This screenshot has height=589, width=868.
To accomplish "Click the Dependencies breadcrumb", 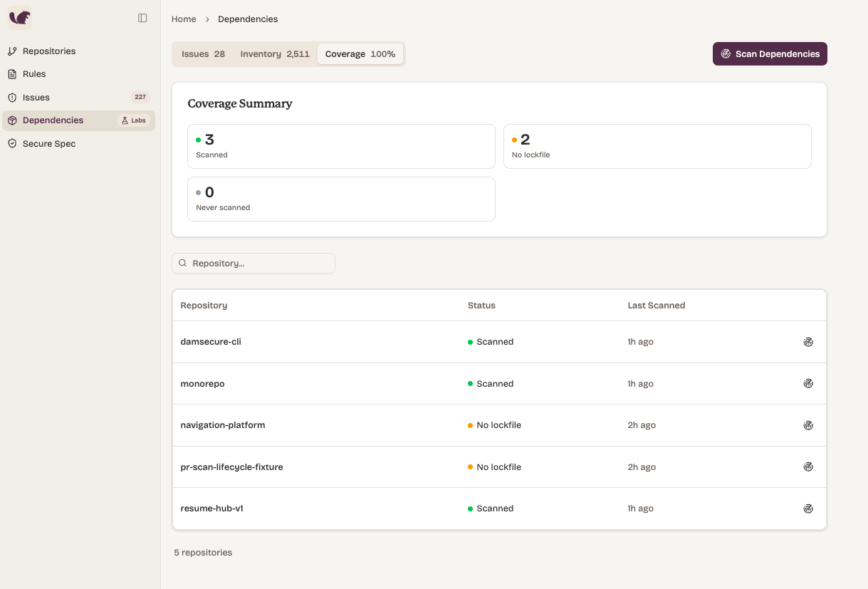I will [x=248, y=19].
